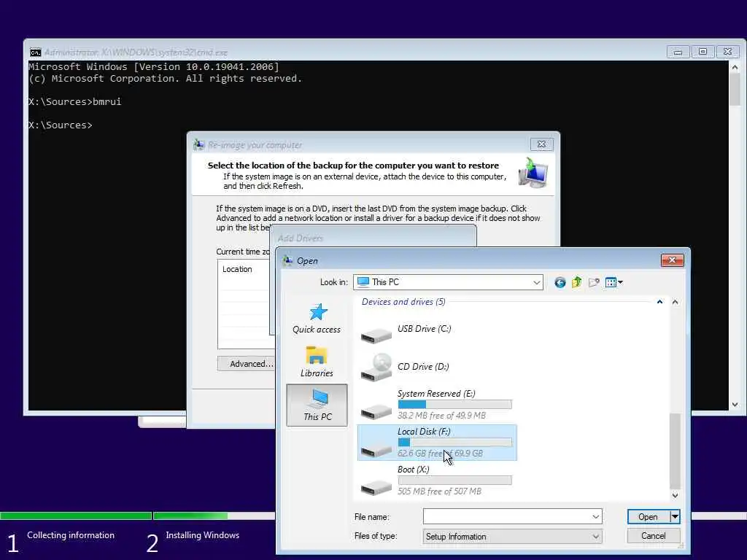Click the file list's vertical scrollbar thumb
This screenshot has height=560, width=747.
click(675, 451)
